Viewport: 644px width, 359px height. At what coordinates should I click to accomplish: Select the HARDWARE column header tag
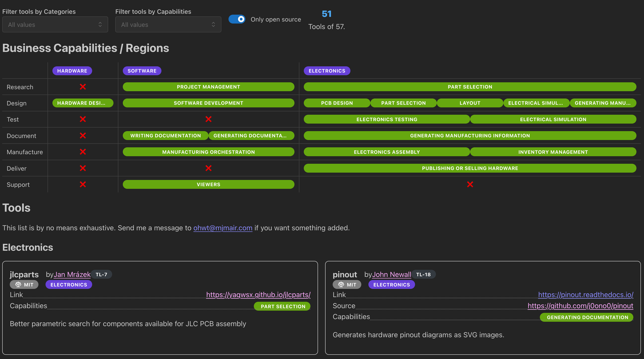(x=72, y=71)
